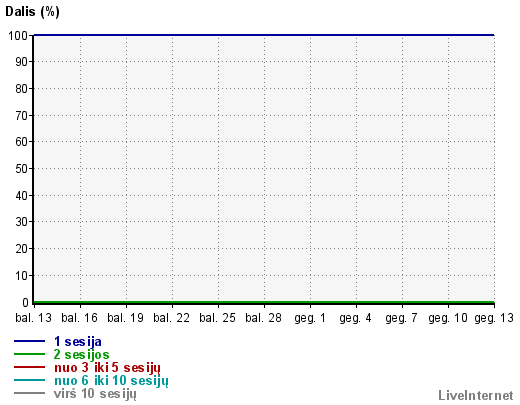Click the "bal. 22" date label
Viewport: 520px width, 405px height.
[x=171, y=318]
